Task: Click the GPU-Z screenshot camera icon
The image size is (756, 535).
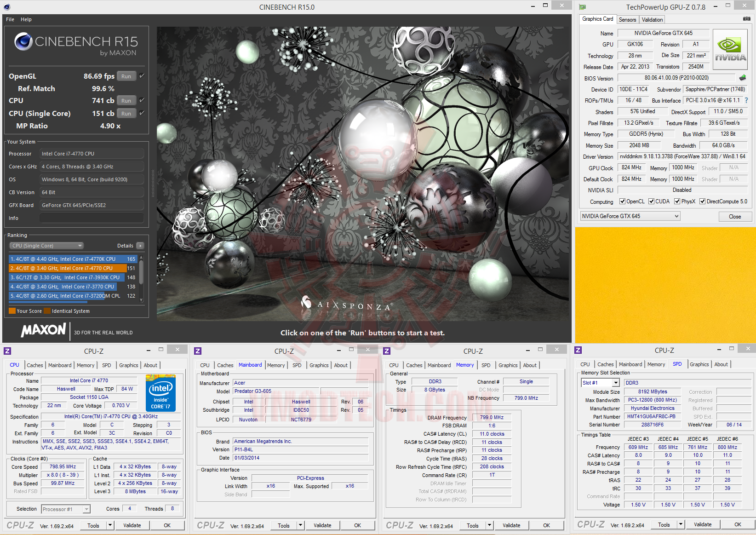Action: pos(746,19)
